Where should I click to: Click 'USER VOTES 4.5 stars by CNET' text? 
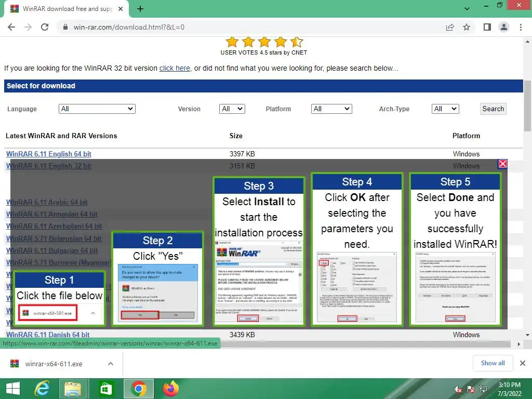pos(263,52)
